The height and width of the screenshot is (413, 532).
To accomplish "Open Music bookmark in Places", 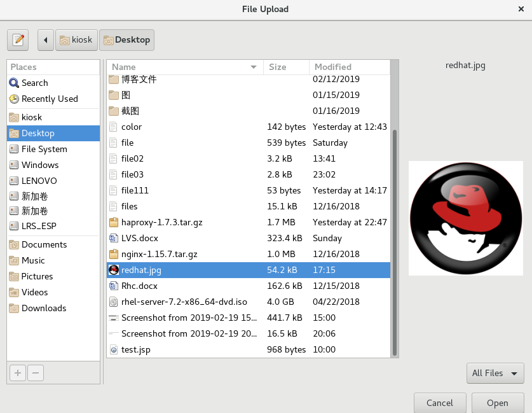I will (x=53, y=260).
